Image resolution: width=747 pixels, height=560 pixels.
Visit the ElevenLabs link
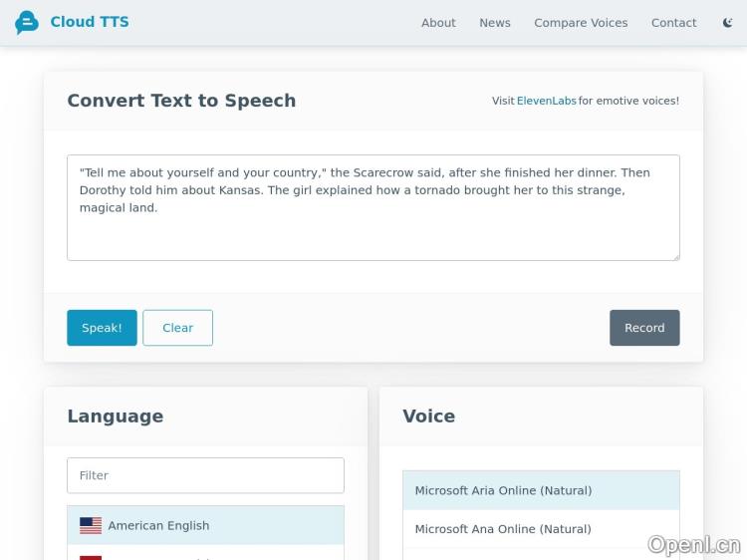coord(546,101)
